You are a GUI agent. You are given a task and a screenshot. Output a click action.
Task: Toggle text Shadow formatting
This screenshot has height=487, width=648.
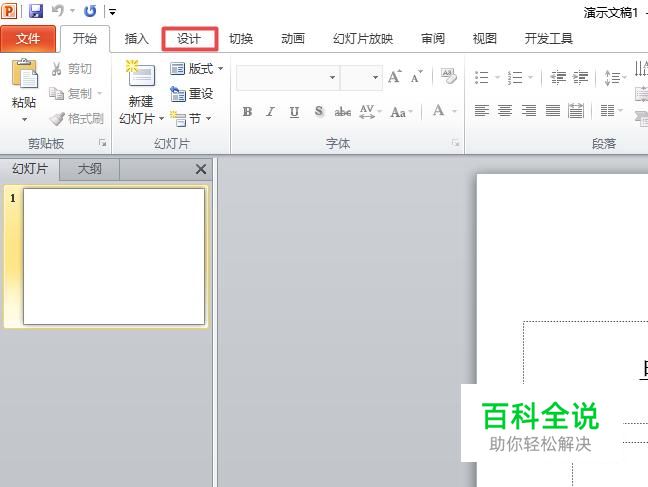[319, 112]
